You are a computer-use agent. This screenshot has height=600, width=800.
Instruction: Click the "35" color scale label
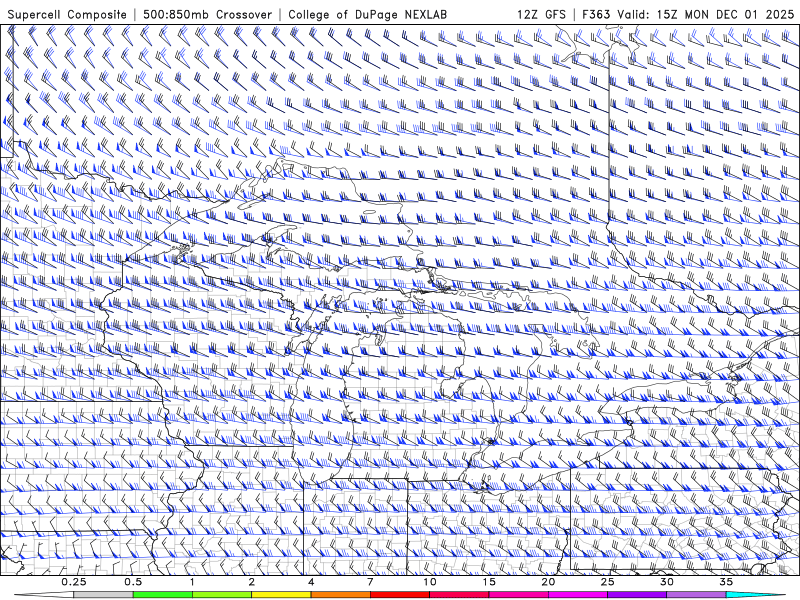(726, 582)
